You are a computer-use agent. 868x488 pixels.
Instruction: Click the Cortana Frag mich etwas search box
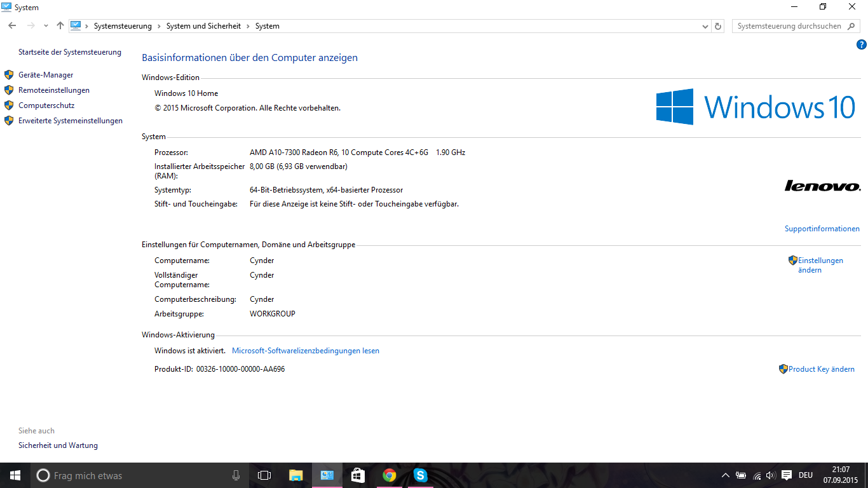coord(139,475)
